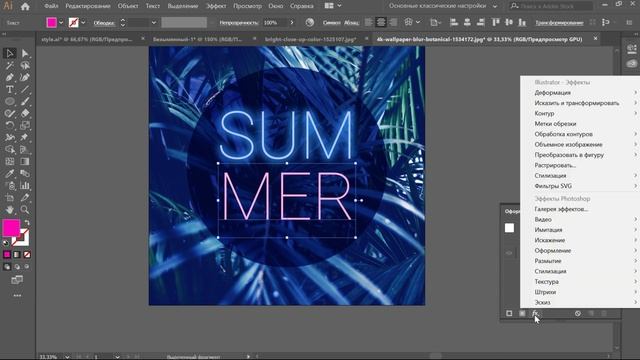Screen dimensions: 640x360
Task: Select the Magic Wand tool
Action: (x=9, y=65)
